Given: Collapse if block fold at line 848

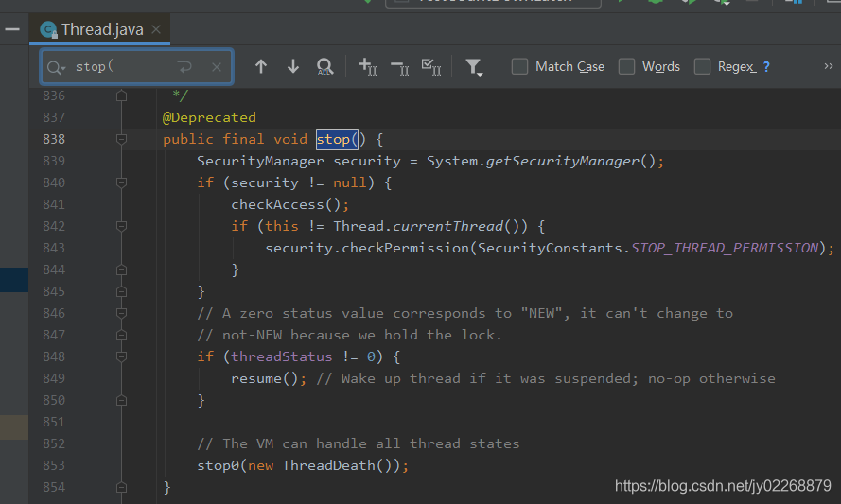Looking at the screenshot, I should tap(122, 356).
